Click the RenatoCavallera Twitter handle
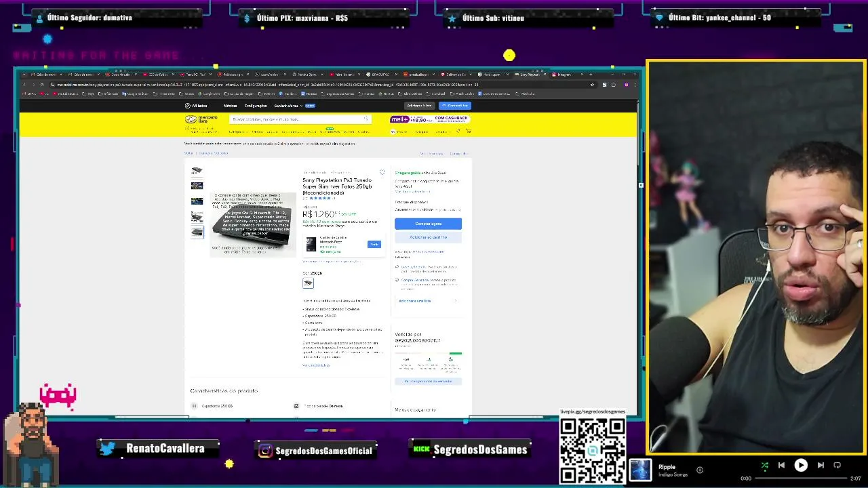Screen dimensions: 868x488 pos(165,449)
